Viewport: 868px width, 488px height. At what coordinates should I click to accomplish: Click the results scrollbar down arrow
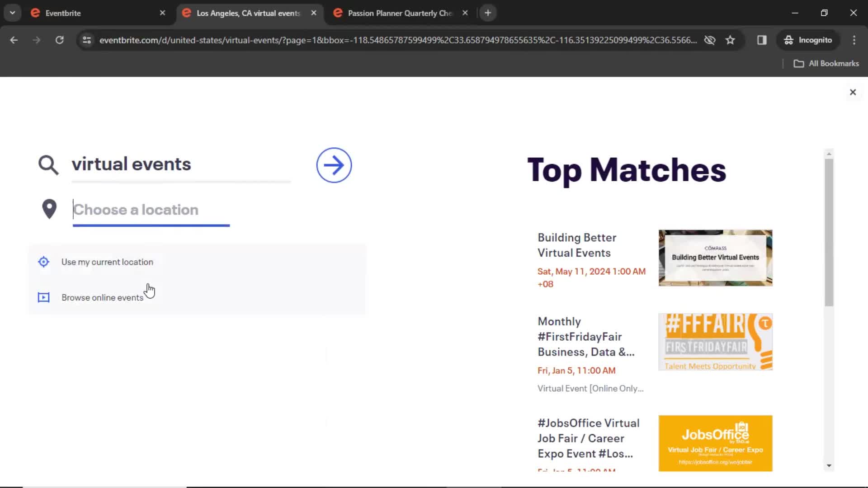[x=829, y=465]
